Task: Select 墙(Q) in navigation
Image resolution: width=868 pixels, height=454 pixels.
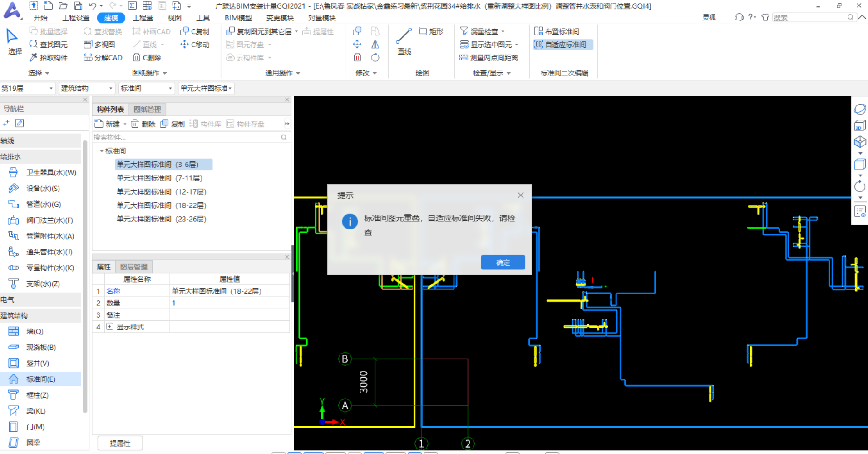Action: pyautogui.click(x=26, y=332)
